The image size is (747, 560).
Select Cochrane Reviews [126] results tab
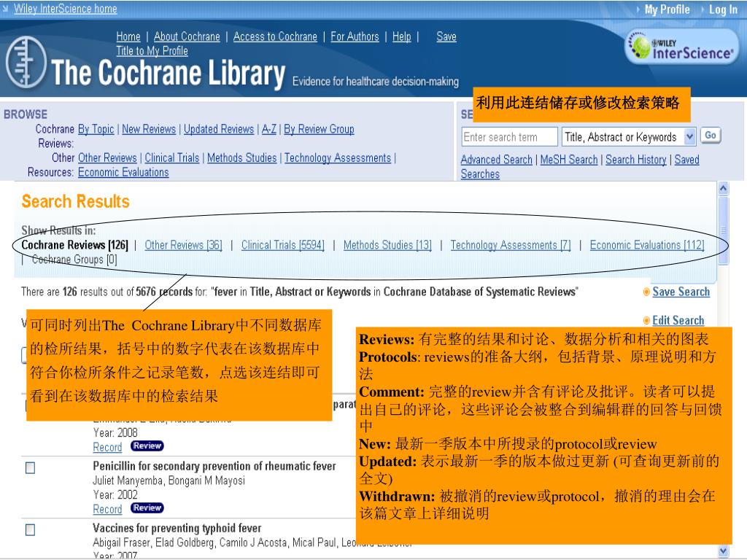[75, 245]
